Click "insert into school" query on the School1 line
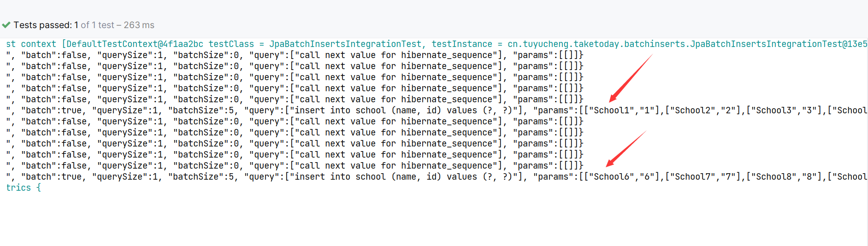Viewport: 868px width, 246px height. pos(340,110)
